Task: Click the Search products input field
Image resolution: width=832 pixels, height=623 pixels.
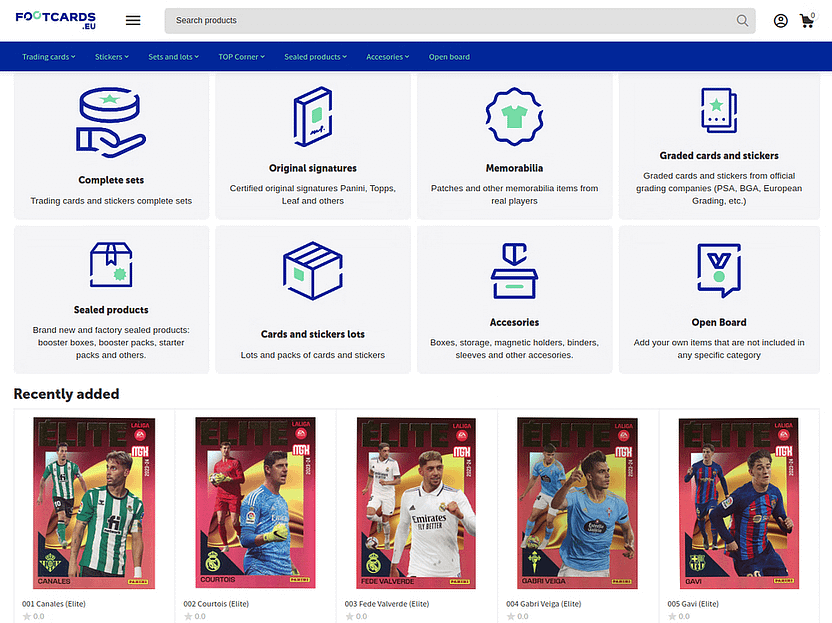Action: click(450, 20)
